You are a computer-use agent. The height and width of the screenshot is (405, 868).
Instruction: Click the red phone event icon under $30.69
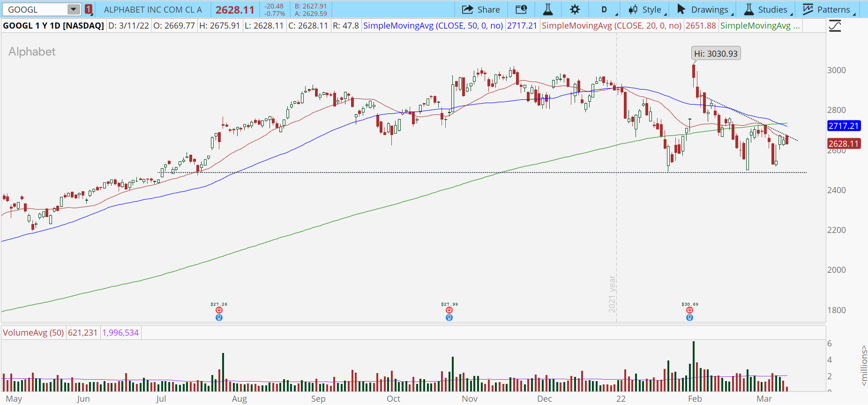(x=689, y=310)
